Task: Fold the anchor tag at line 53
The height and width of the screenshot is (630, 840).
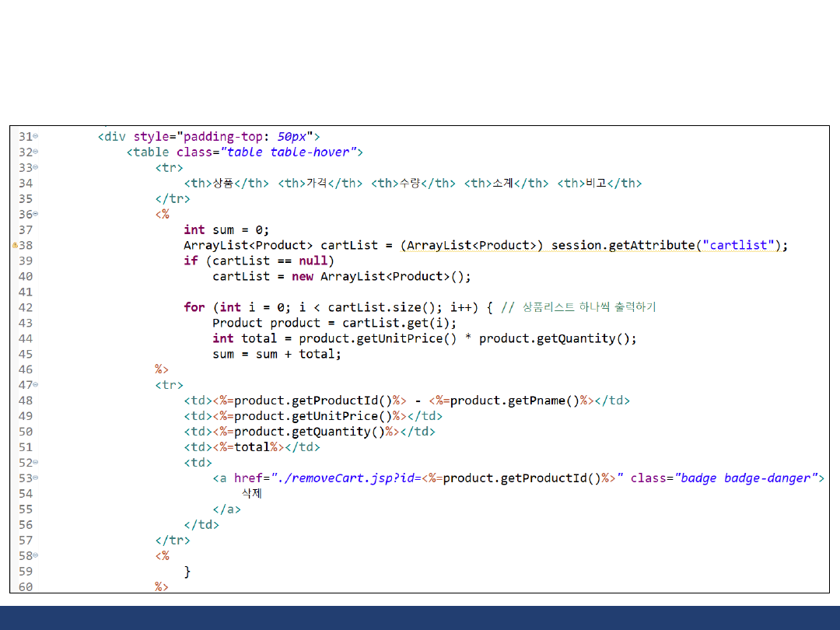Action: (x=36, y=478)
